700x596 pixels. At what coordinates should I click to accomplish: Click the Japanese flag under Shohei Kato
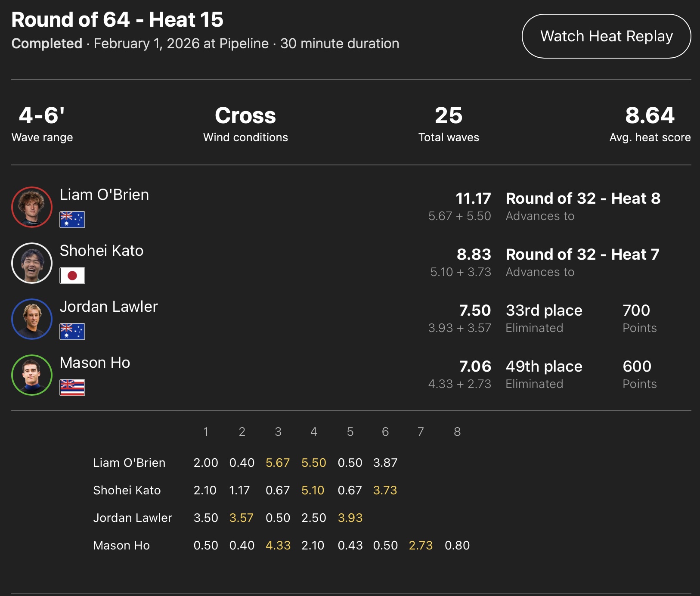tap(72, 276)
